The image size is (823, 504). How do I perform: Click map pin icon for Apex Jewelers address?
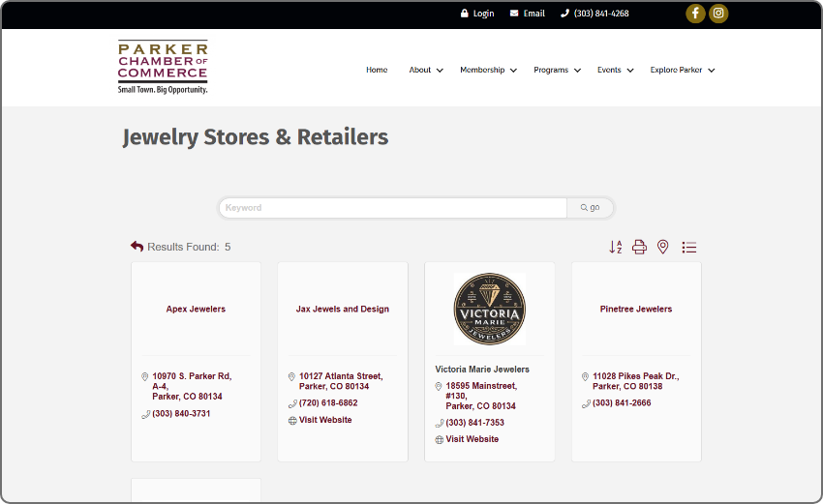(x=145, y=376)
